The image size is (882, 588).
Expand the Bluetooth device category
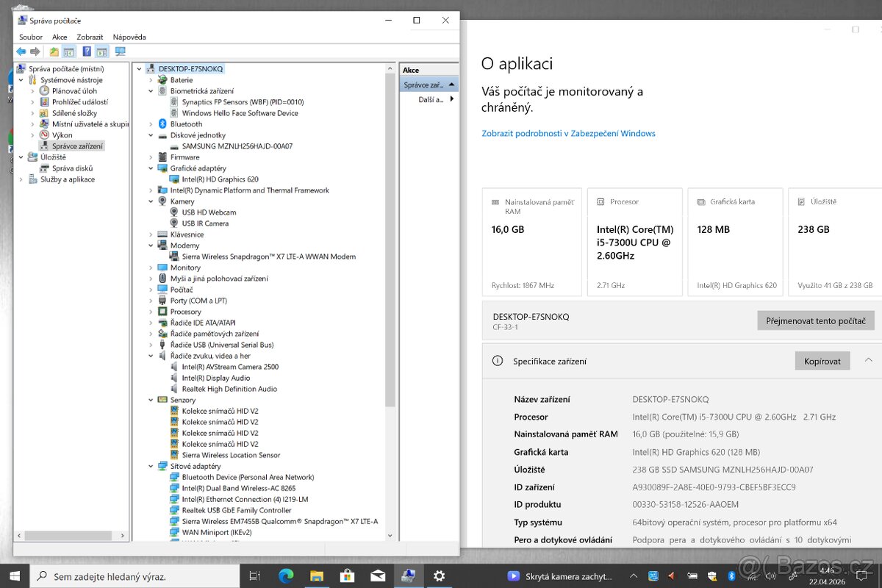tap(151, 124)
